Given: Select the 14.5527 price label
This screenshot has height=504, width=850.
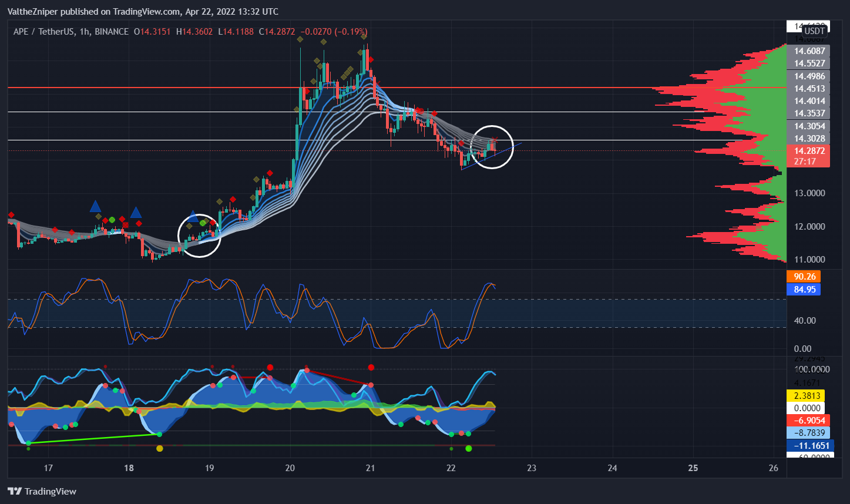Looking at the screenshot, I should pos(808,63).
